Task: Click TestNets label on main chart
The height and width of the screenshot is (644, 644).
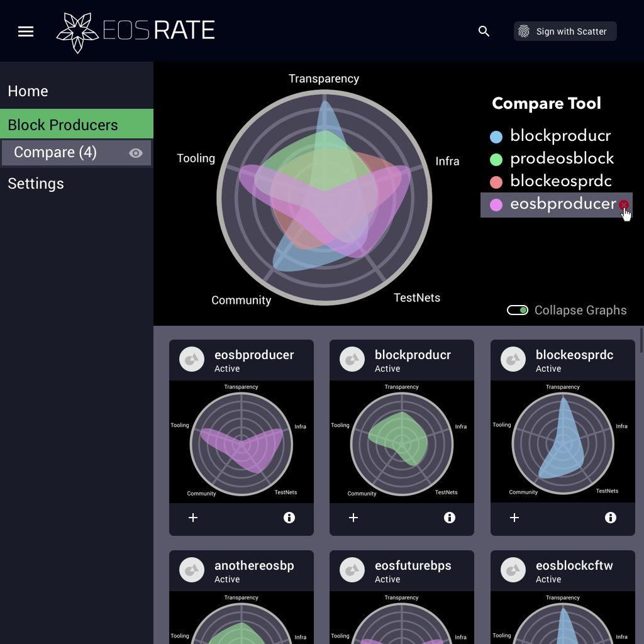Action: (417, 297)
